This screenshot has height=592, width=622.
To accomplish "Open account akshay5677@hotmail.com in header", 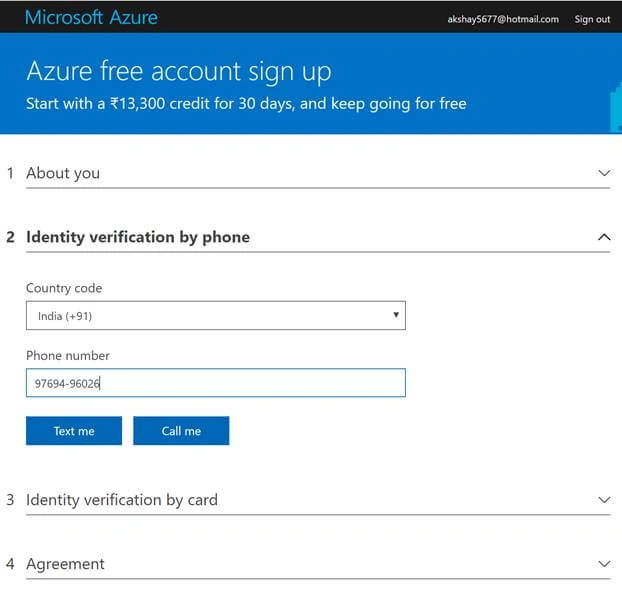I will [x=503, y=19].
